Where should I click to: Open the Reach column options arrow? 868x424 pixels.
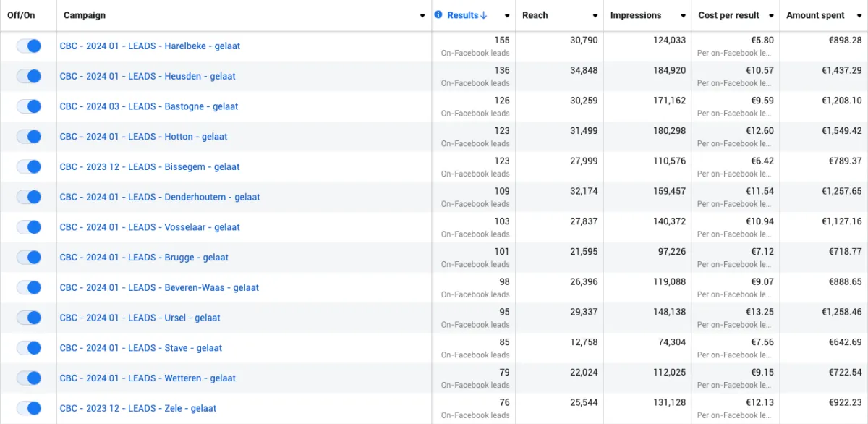pos(595,16)
